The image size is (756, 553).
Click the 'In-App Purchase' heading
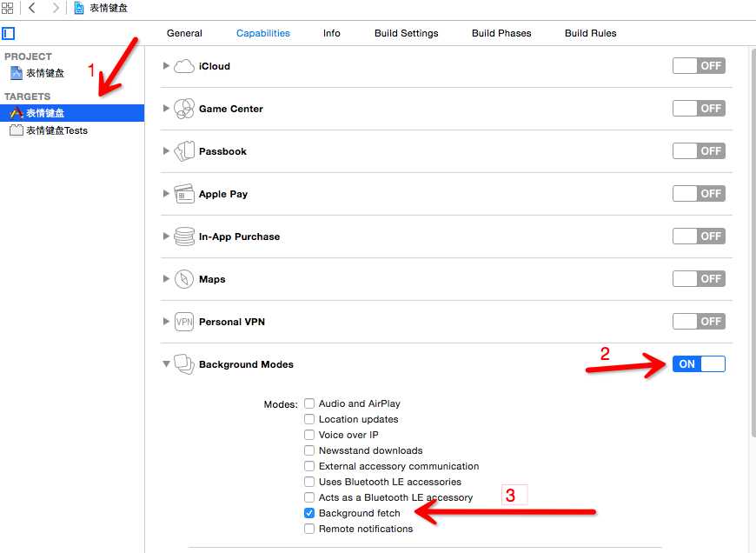(x=240, y=237)
